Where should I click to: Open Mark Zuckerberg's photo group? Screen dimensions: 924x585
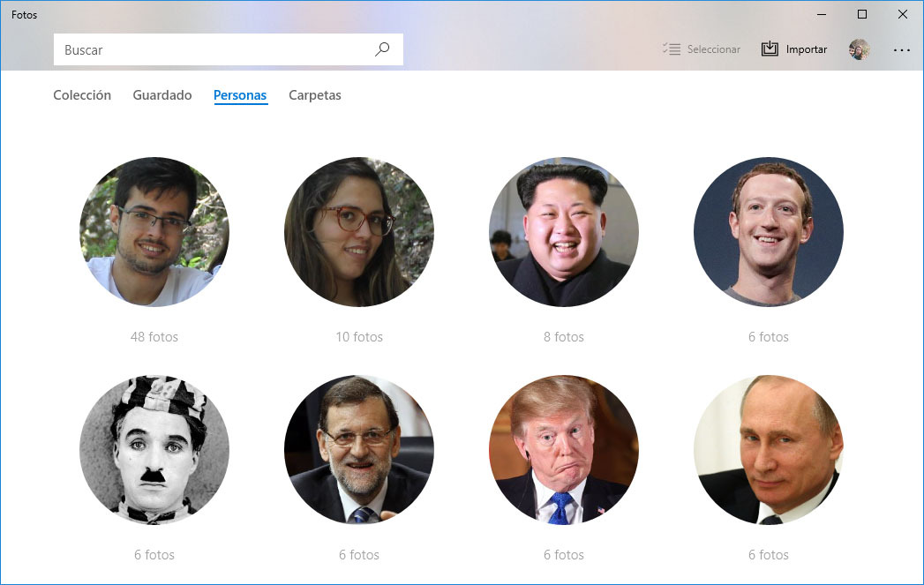(x=768, y=232)
